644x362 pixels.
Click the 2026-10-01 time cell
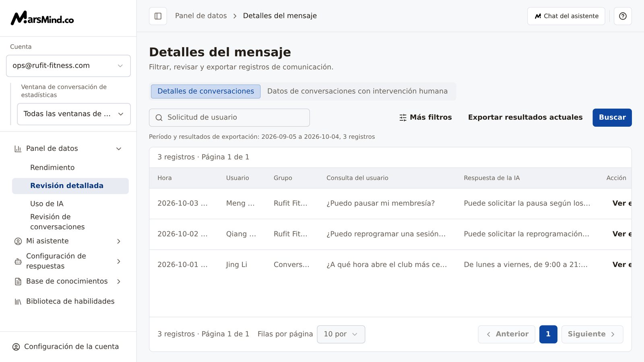pos(182,265)
